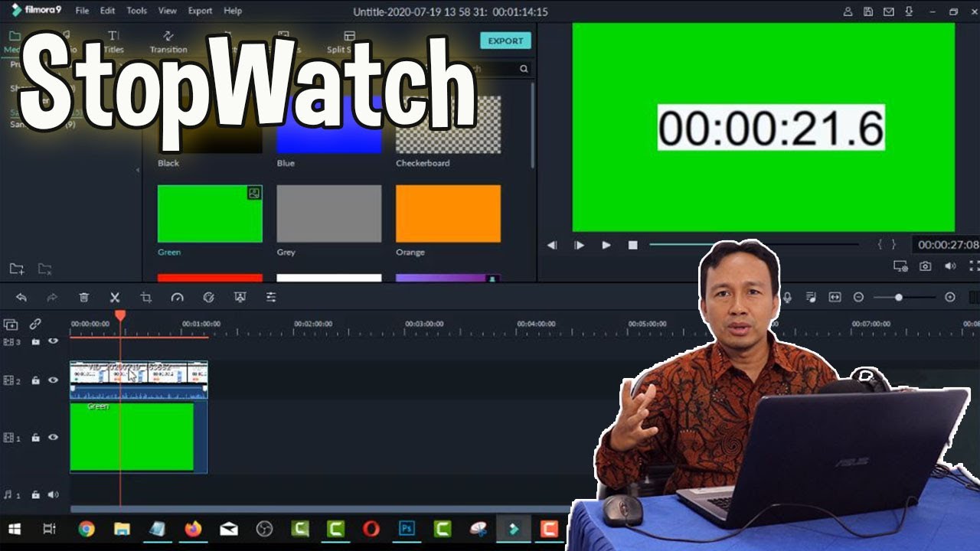Click the download icon in title bar
The width and height of the screenshot is (980, 551).
[x=910, y=11]
